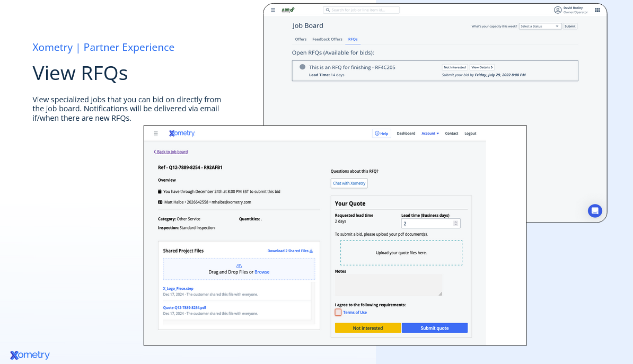The height and width of the screenshot is (364, 633).
Task: Expand the Account dropdown menu
Action: pyautogui.click(x=430, y=134)
